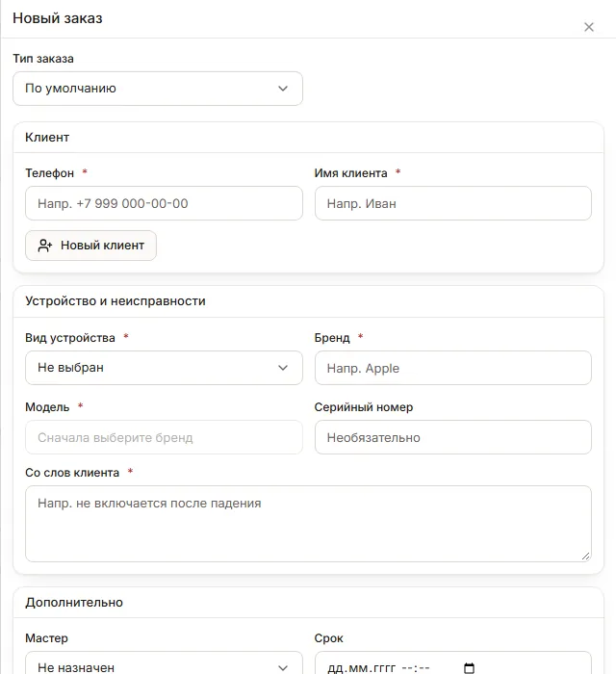Viewport: 616px width, 674px height.
Task: Open the Тип заказа dropdown
Action: [158, 89]
